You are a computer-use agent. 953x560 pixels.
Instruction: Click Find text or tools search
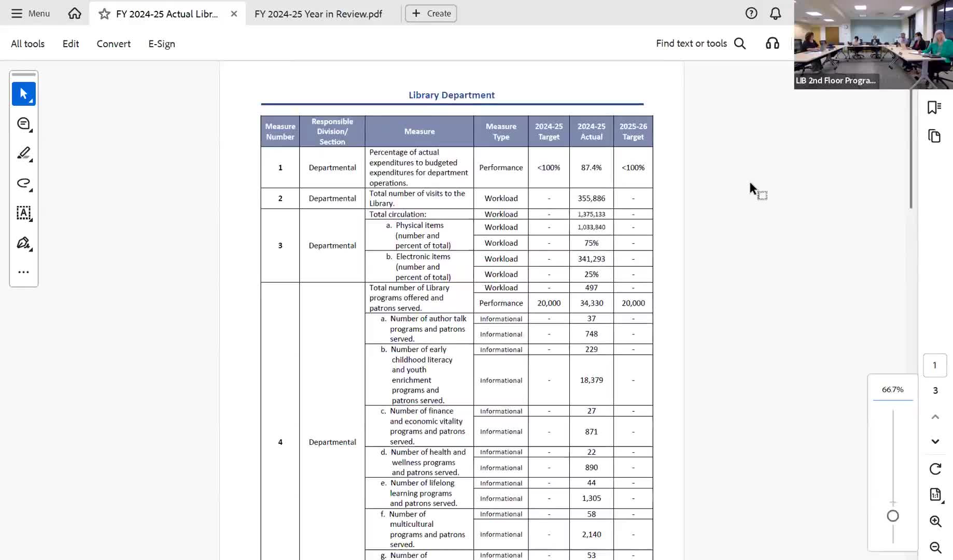[x=701, y=44]
